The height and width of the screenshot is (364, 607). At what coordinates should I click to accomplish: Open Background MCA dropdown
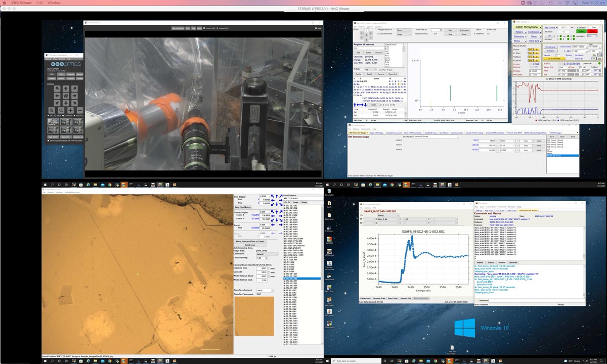point(404,30)
